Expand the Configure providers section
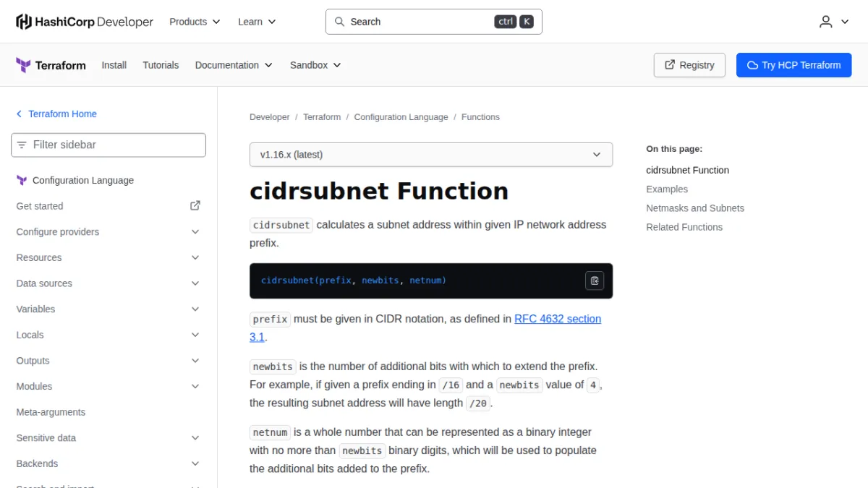 (x=195, y=232)
